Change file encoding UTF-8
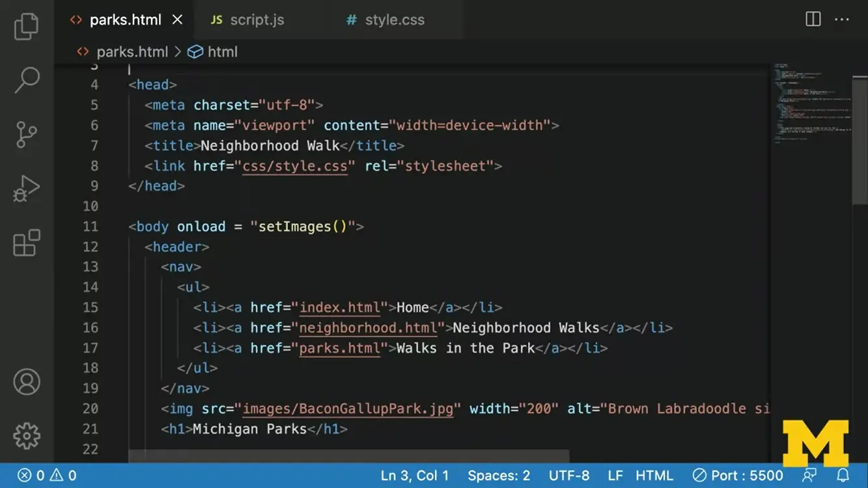This screenshot has height=488, width=868. (x=569, y=476)
